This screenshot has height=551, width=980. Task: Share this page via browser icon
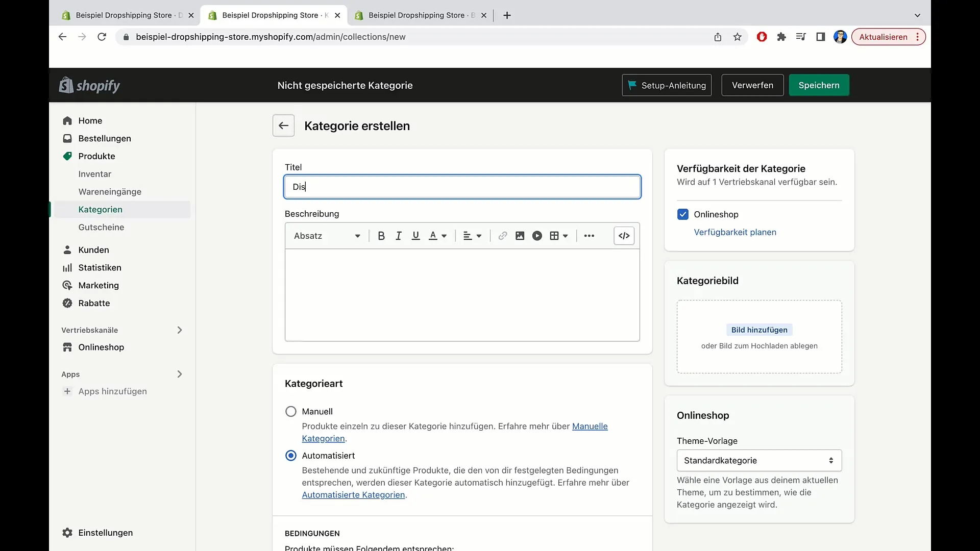pyautogui.click(x=718, y=37)
